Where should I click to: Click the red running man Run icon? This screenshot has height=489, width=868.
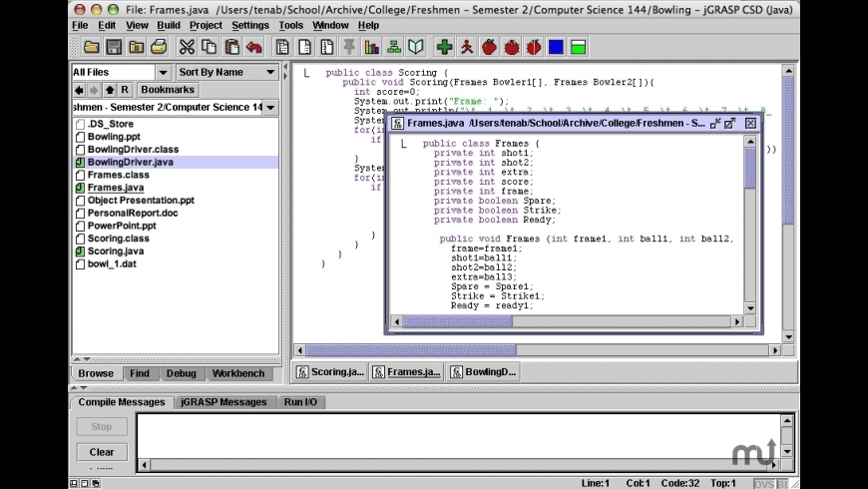coord(467,47)
